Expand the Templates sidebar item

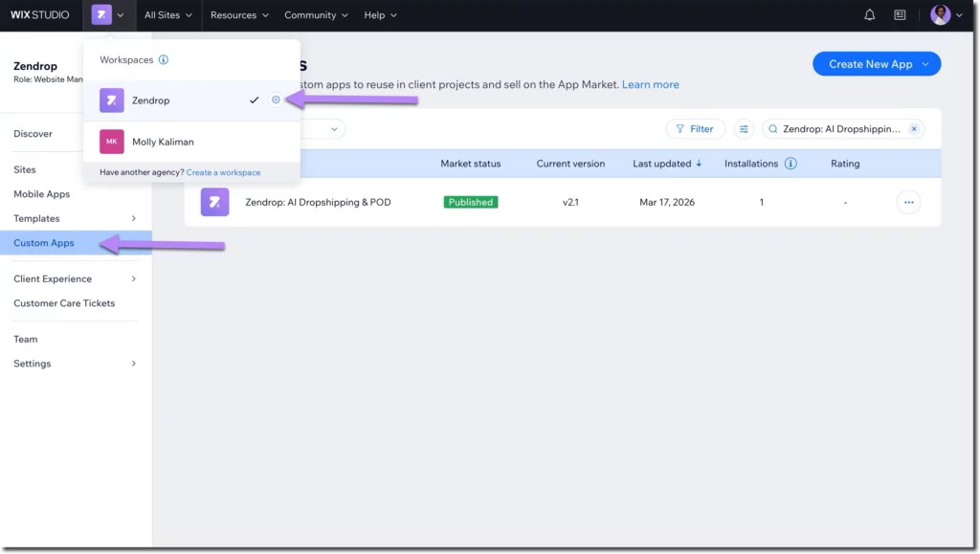pyautogui.click(x=75, y=218)
